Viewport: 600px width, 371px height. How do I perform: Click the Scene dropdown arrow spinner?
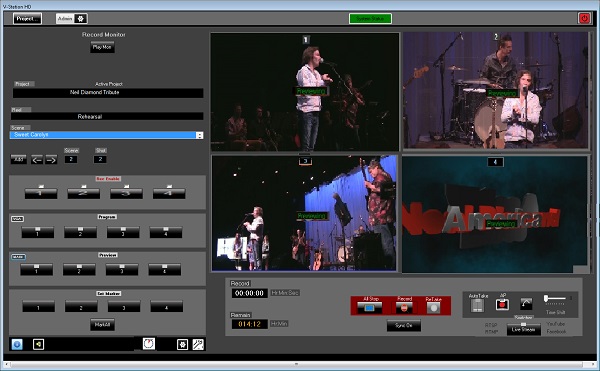(x=199, y=135)
